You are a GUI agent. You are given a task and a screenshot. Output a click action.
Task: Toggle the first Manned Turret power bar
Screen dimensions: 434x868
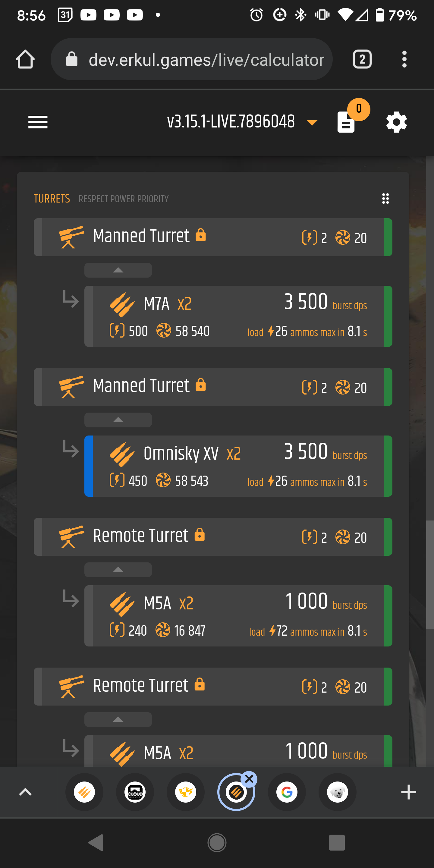pyautogui.click(x=388, y=237)
